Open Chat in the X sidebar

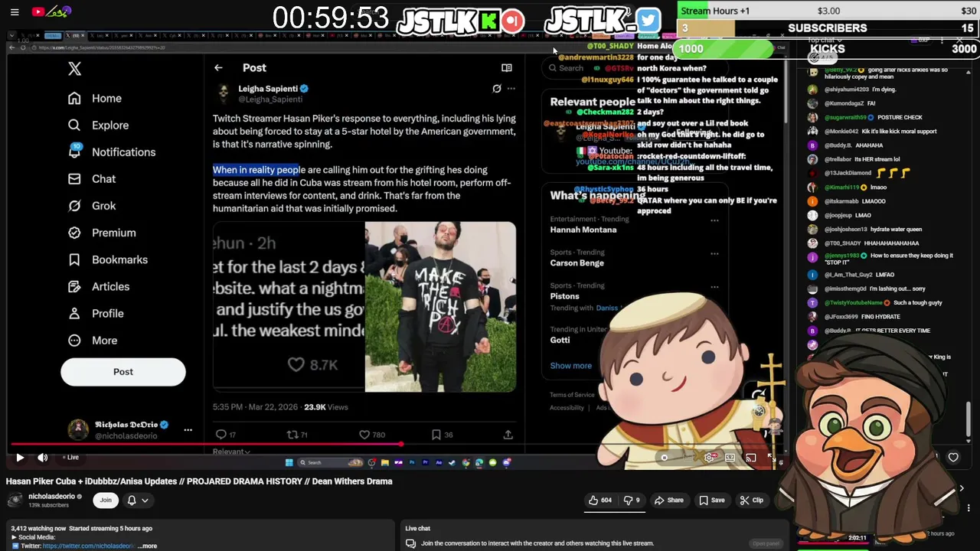click(x=92, y=179)
